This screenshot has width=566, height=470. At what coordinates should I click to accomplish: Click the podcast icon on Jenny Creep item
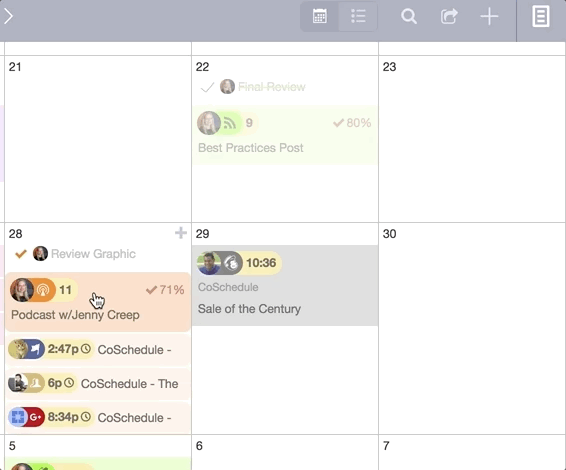(x=43, y=290)
